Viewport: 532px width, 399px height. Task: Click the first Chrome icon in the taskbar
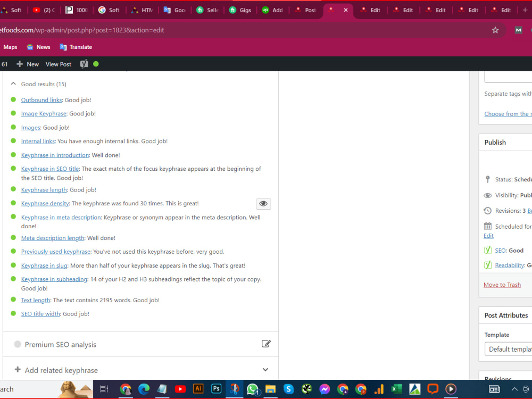(126, 389)
